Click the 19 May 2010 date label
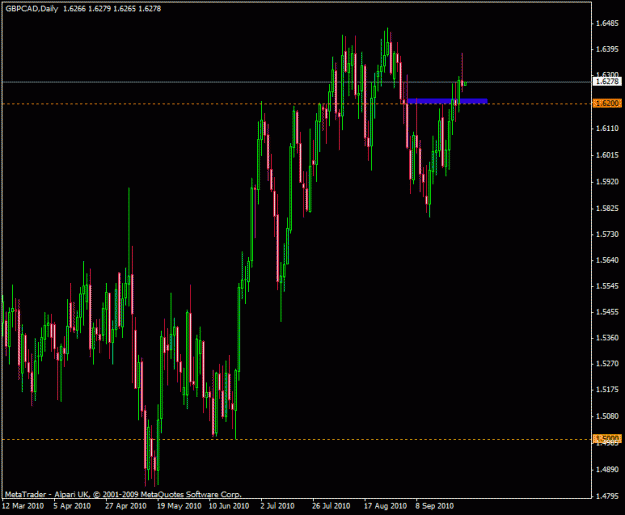 pyautogui.click(x=179, y=506)
